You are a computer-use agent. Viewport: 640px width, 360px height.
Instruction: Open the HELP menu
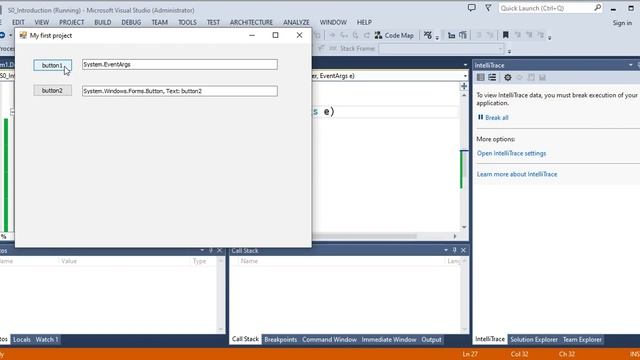[364, 22]
